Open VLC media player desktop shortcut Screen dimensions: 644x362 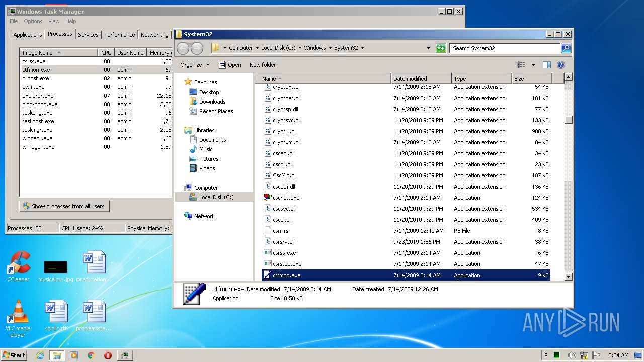coord(18,319)
